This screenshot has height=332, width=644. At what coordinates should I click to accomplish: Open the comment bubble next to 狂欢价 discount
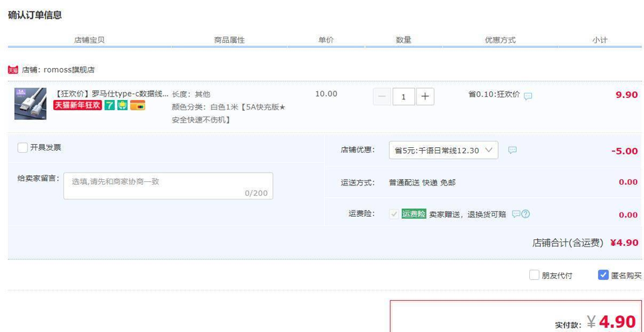click(528, 96)
